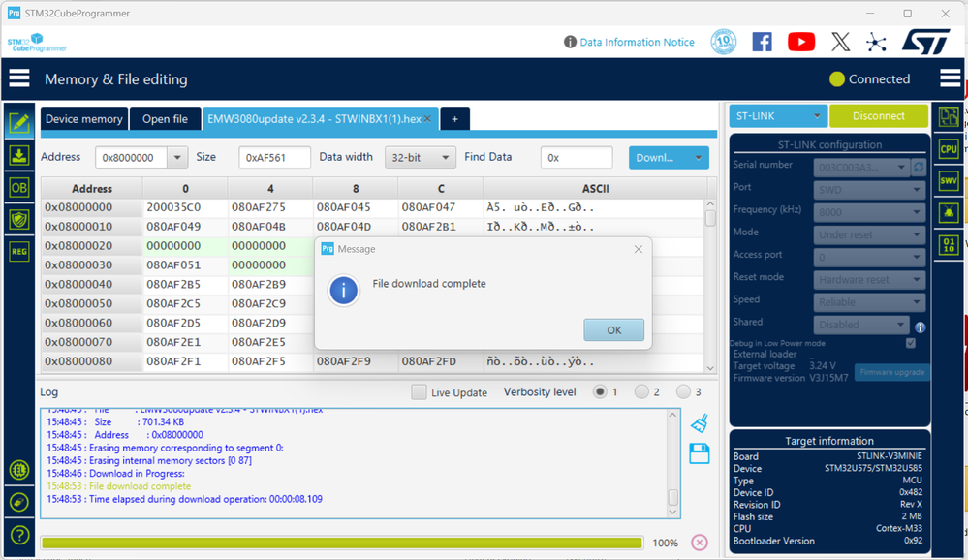
Task: Click the Shared info icon
Action: click(920, 327)
